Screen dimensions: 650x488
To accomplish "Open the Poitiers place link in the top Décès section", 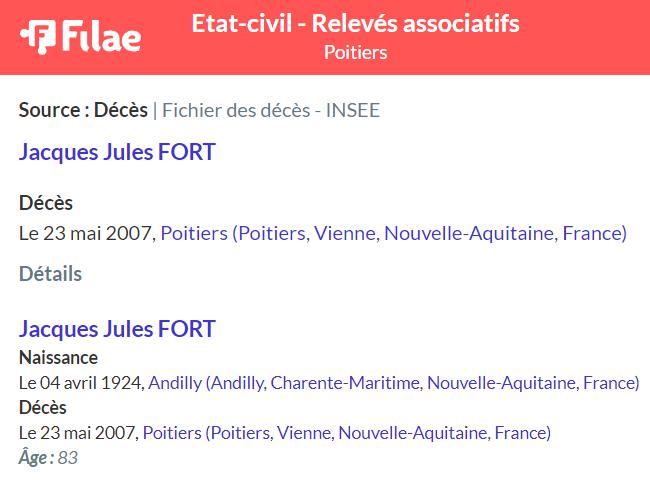I will click(x=393, y=233).
